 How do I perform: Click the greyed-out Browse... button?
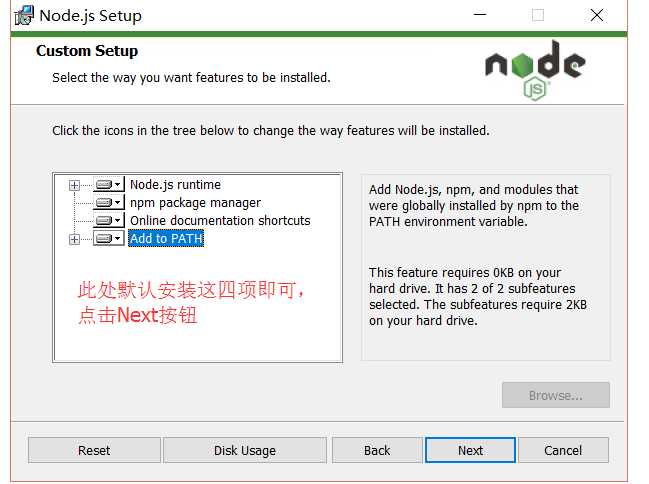click(x=555, y=395)
